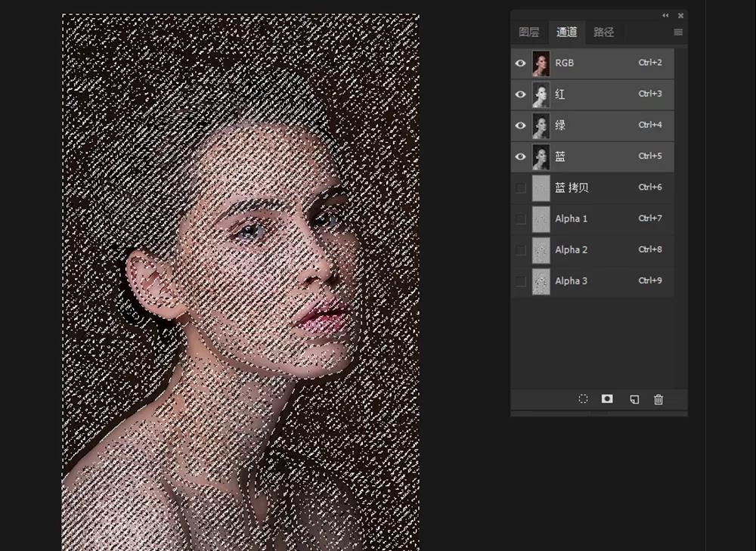Toggle visibility of the 绿 channel
The height and width of the screenshot is (551, 756).
pos(520,125)
